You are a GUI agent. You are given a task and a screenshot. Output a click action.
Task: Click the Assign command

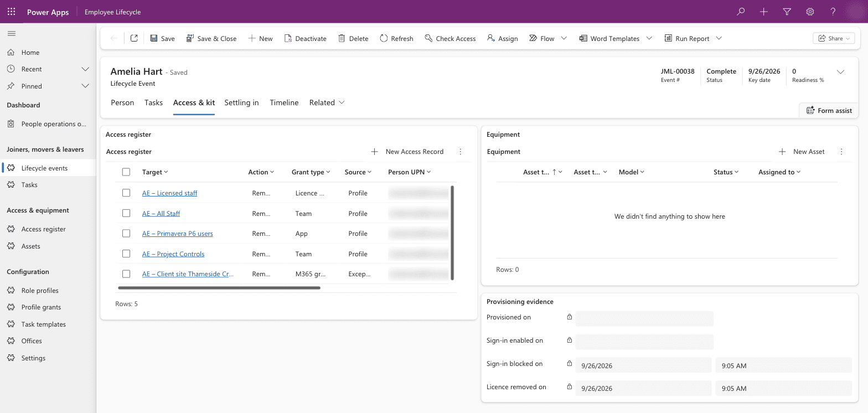pyautogui.click(x=502, y=38)
